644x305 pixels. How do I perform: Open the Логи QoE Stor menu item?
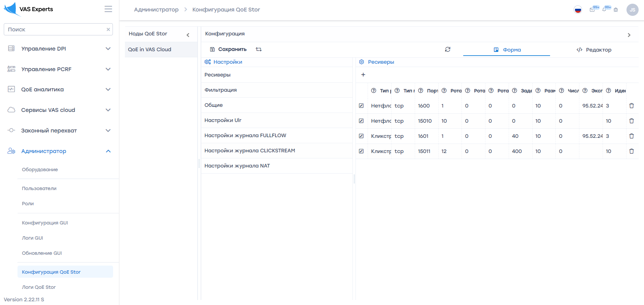point(39,287)
